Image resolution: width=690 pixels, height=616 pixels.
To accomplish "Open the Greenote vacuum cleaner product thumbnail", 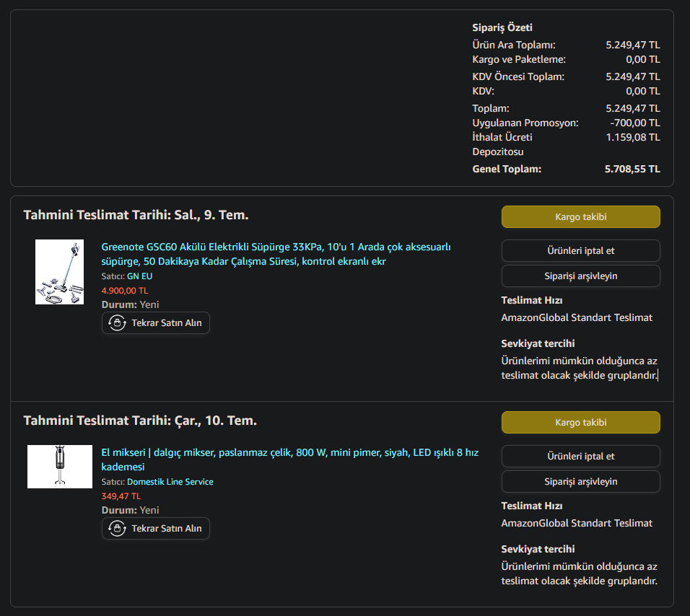I will point(59,272).
